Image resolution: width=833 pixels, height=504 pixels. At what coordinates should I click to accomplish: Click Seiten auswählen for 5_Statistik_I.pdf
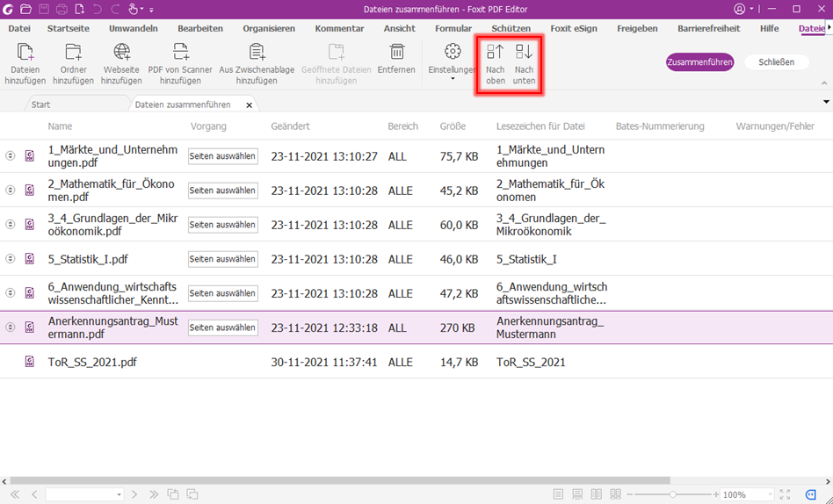click(x=222, y=259)
